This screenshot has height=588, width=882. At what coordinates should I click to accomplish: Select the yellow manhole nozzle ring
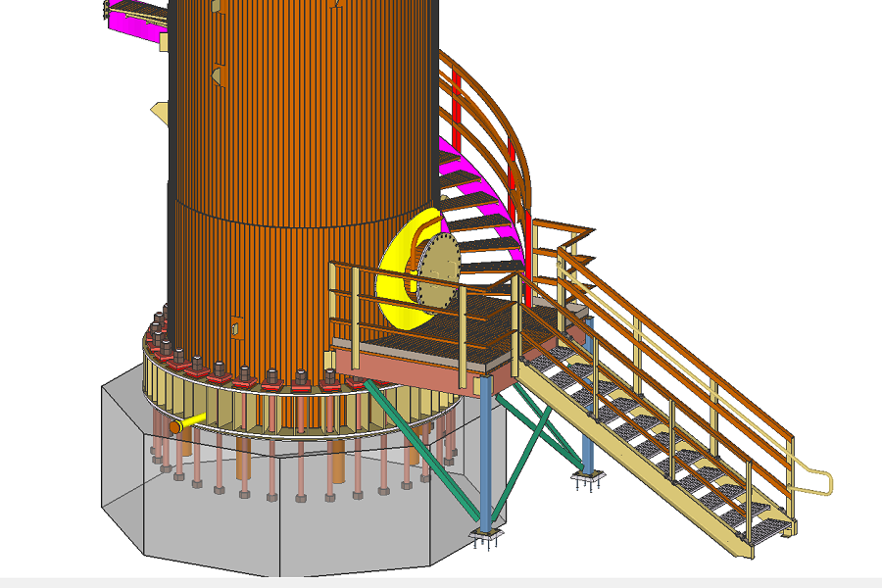coord(397,294)
